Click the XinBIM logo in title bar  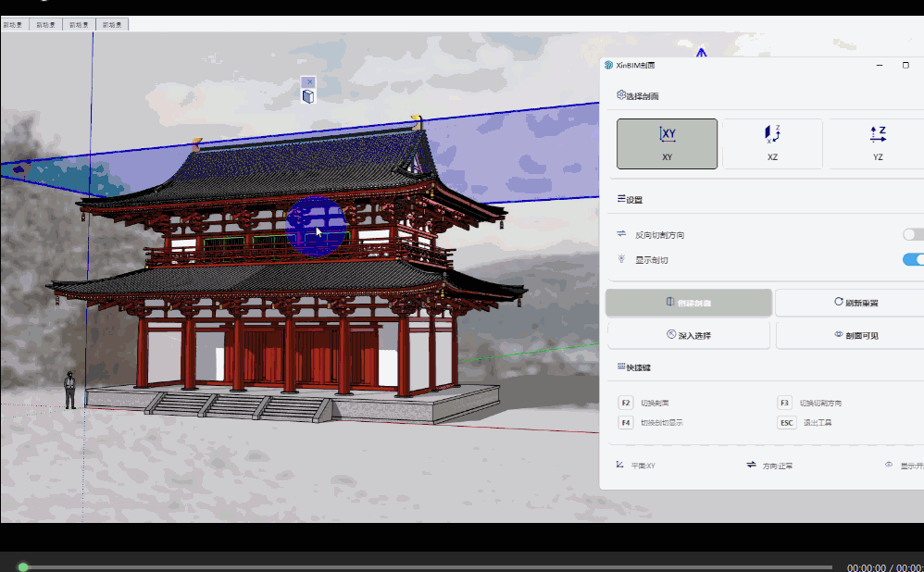(608, 65)
